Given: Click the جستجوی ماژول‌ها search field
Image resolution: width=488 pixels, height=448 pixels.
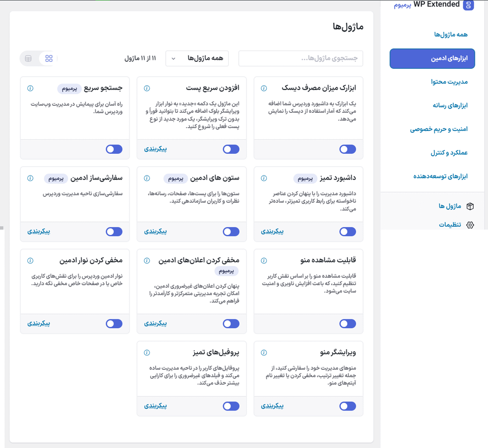Looking at the screenshot, I should [301, 58].
